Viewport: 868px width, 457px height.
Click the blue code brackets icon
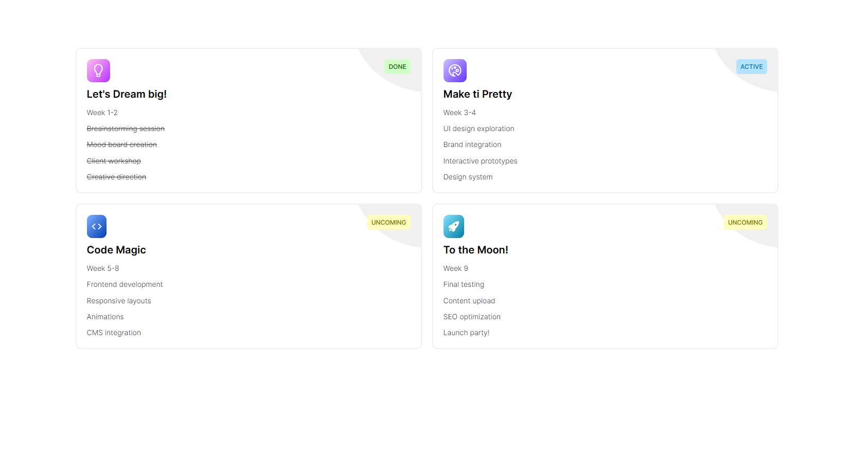point(97,227)
